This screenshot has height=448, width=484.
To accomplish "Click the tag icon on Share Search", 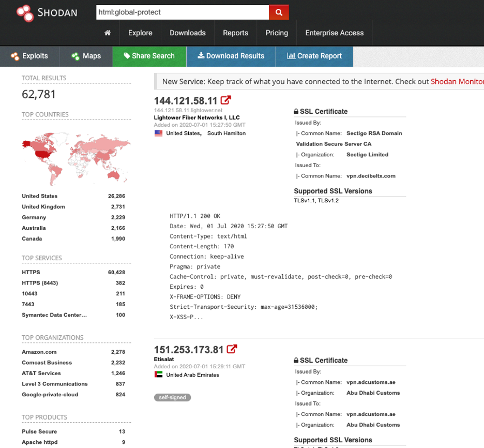I will coord(127,55).
